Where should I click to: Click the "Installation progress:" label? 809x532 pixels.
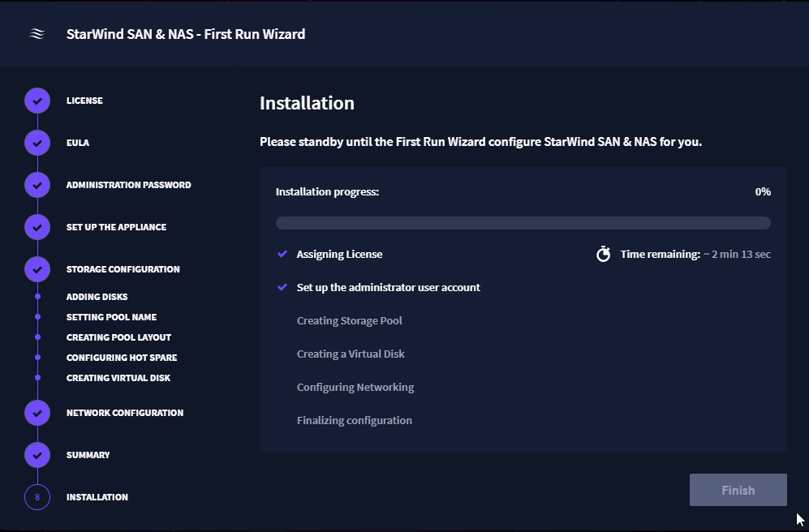(327, 191)
